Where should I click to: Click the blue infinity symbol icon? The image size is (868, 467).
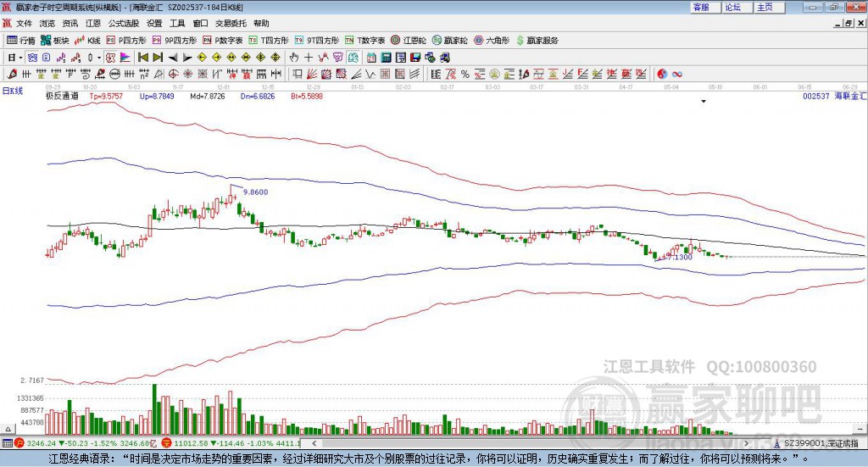tap(676, 74)
